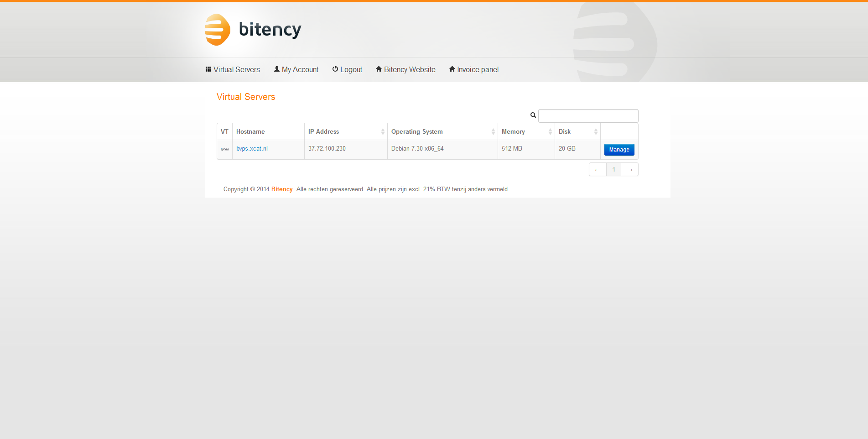Click the magnifier search icon above the table
The width and height of the screenshot is (868, 439).
click(533, 115)
